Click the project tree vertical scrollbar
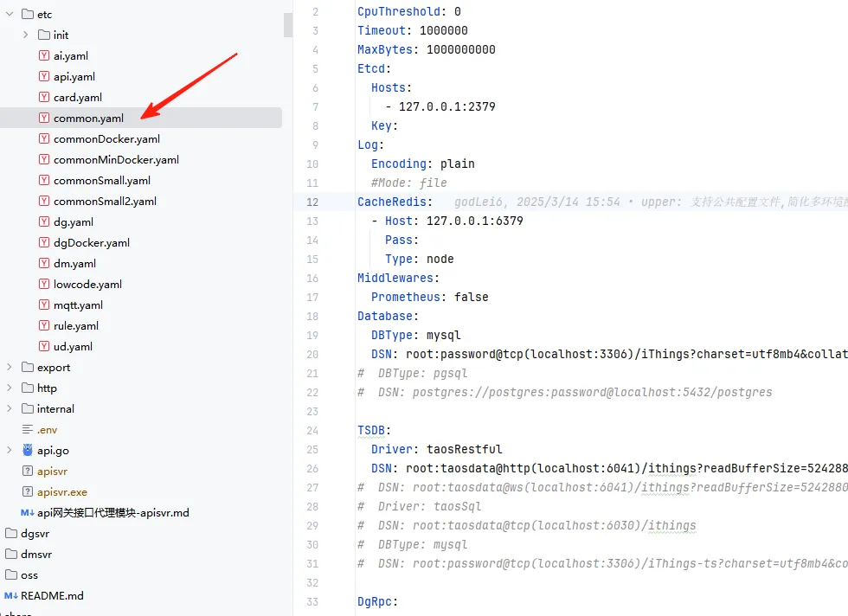The image size is (848, 616). pyautogui.click(x=288, y=24)
